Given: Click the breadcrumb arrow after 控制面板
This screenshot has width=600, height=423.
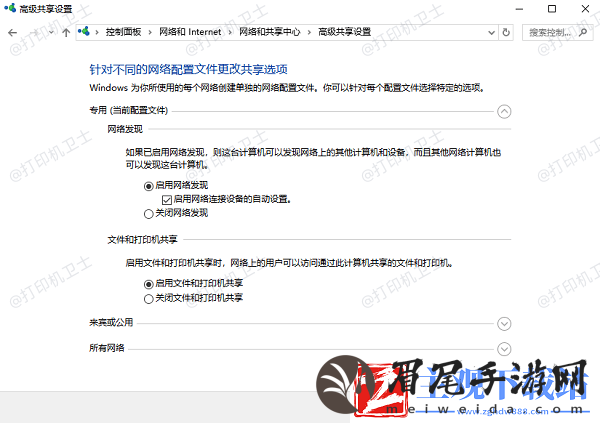Looking at the screenshot, I should pyautogui.click(x=150, y=33).
